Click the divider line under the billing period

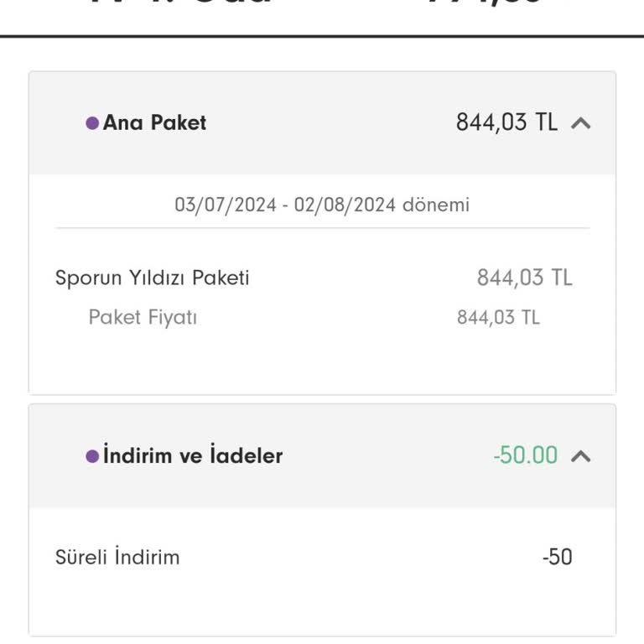(x=322, y=228)
